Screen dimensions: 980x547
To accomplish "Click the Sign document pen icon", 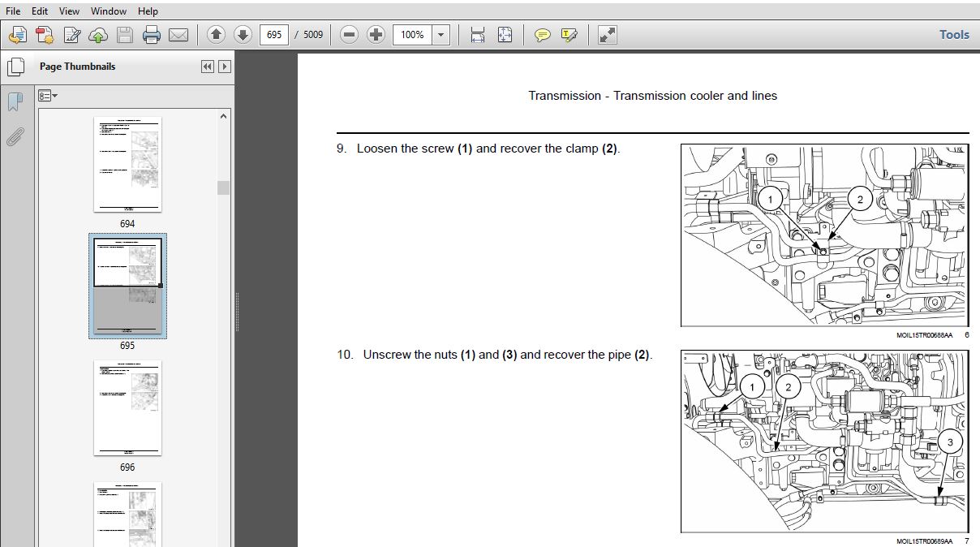I will click(72, 35).
